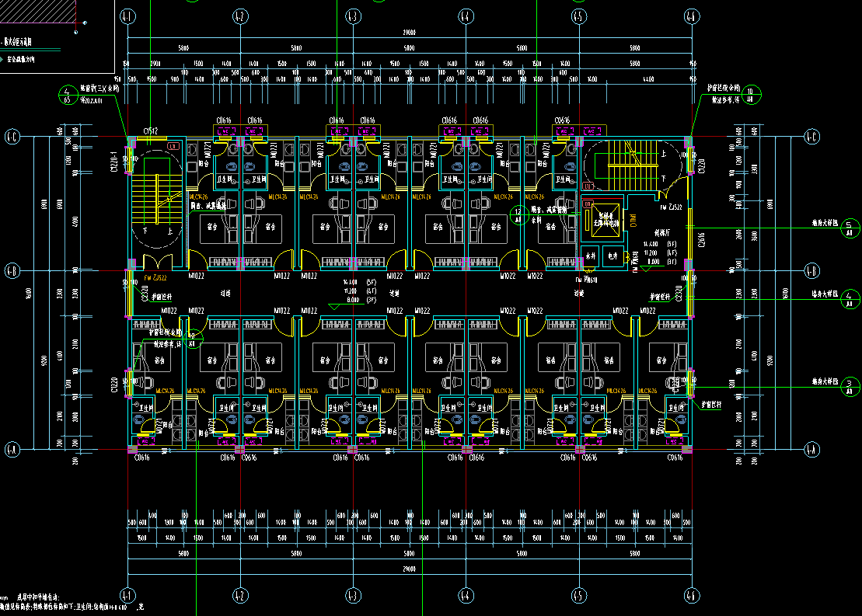Select the detail callout circle numbered 10
862x616 pixels.
(x=750, y=95)
